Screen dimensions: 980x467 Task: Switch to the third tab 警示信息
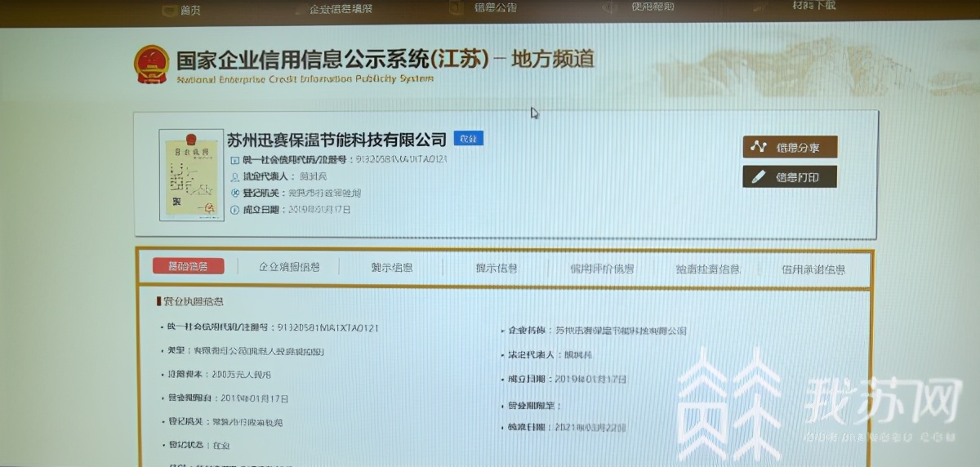392,268
